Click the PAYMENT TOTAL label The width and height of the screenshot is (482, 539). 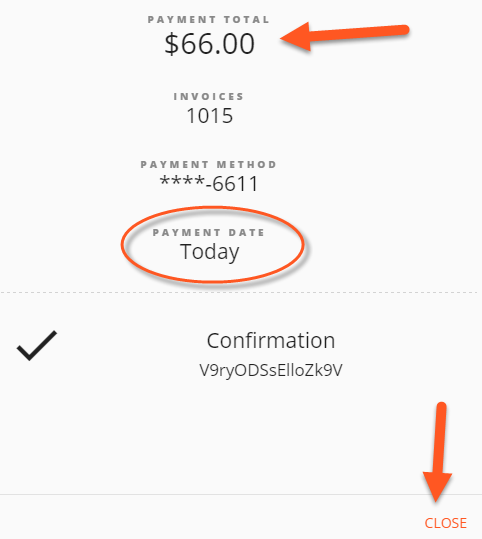pyautogui.click(x=208, y=20)
